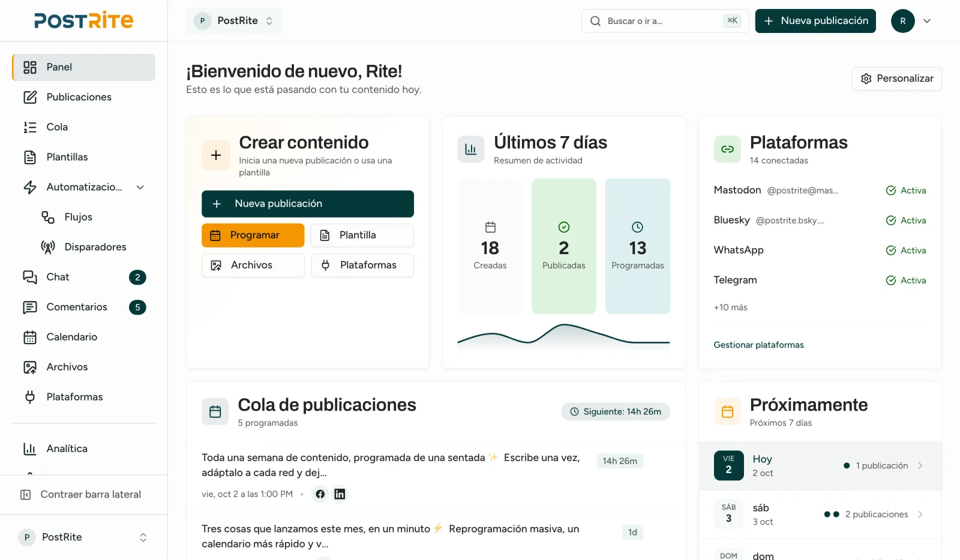This screenshot has width=960, height=560.
Task: Click the Calendario icon in sidebar
Action: click(x=30, y=337)
